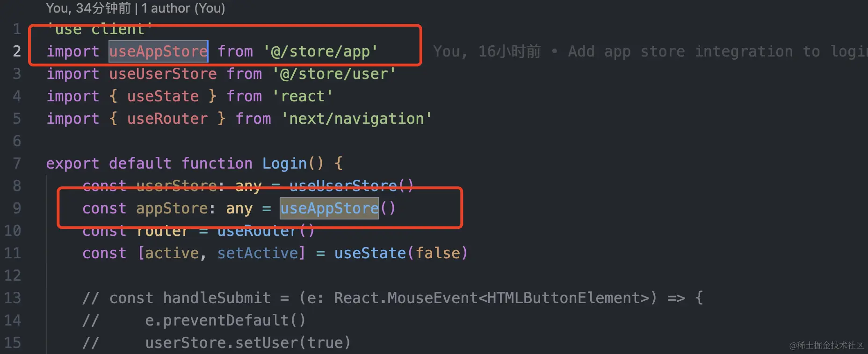Click the '@/store/app' import path string
Viewport: 868px width, 354px height.
(320, 51)
